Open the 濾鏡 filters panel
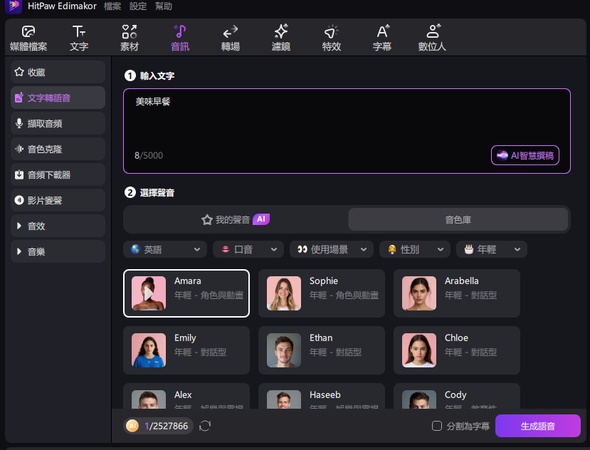590x450 pixels. [281, 38]
